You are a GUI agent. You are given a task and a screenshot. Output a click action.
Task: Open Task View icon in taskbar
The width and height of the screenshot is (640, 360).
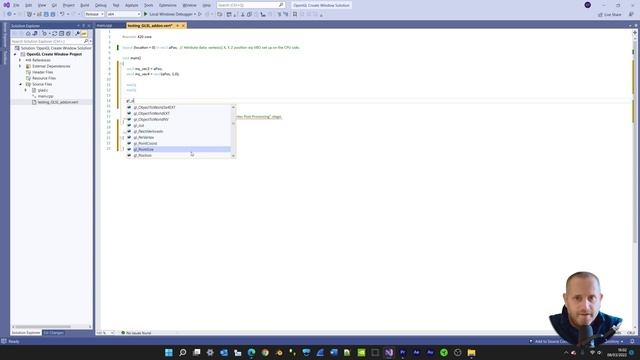[x=196, y=352]
